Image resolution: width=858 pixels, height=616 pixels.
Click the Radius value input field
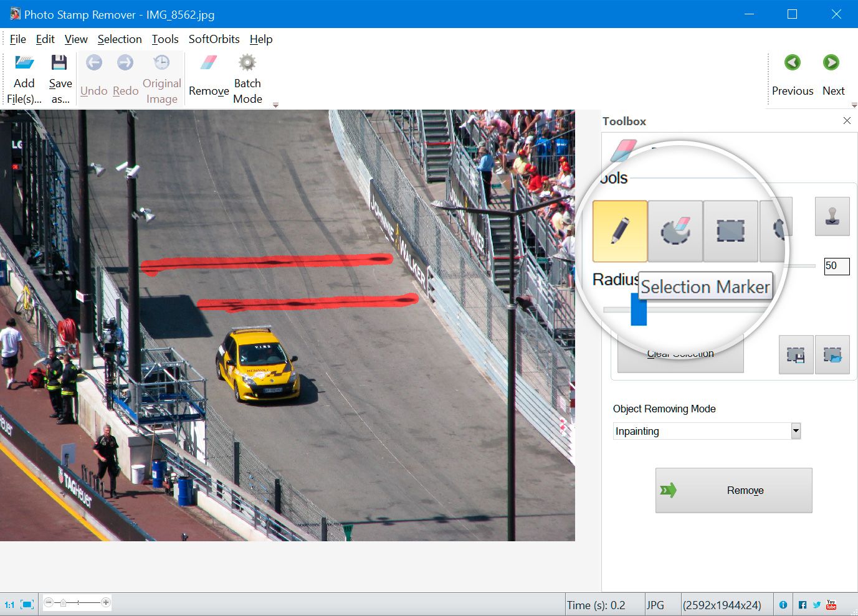pos(836,266)
